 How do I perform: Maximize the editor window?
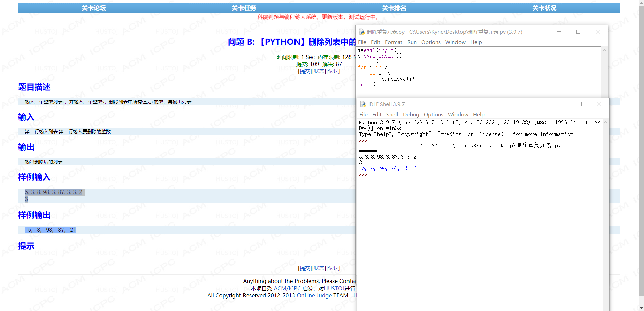578,32
